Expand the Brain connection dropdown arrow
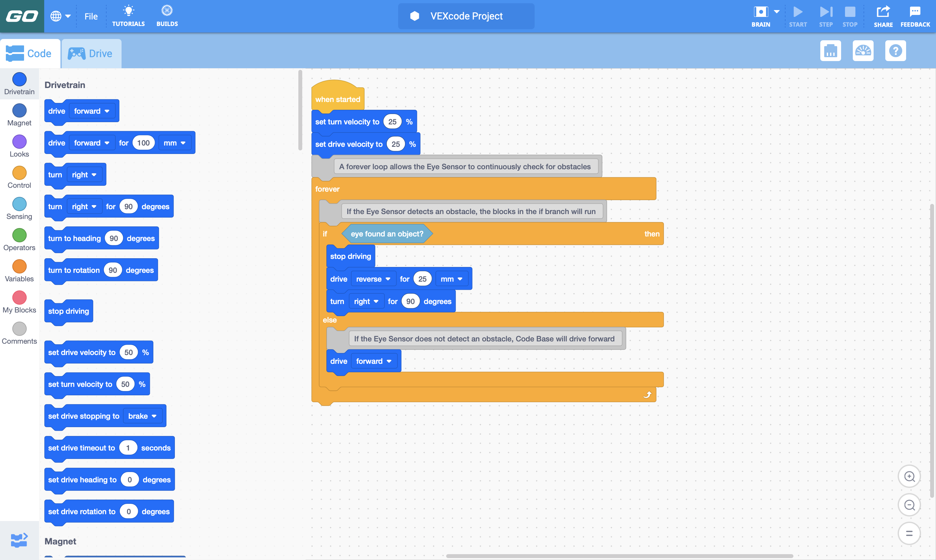The height and width of the screenshot is (560, 936). click(x=777, y=12)
